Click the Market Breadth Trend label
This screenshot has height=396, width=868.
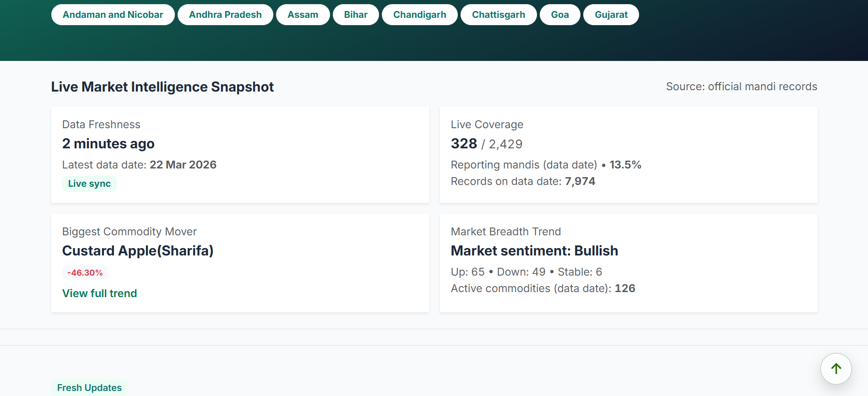[506, 232]
